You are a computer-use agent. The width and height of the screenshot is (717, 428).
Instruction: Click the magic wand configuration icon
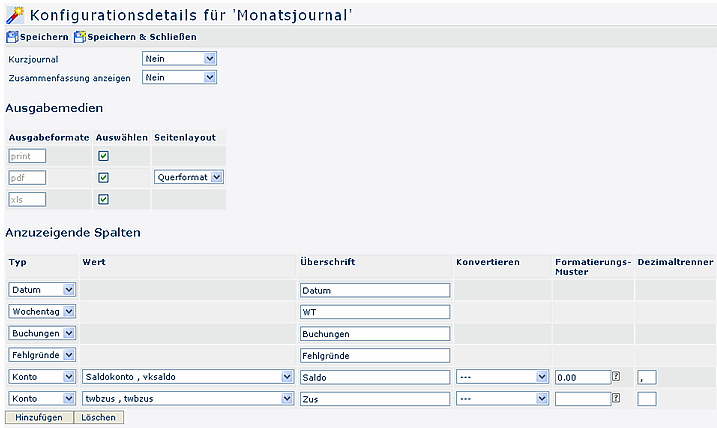(15, 15)
